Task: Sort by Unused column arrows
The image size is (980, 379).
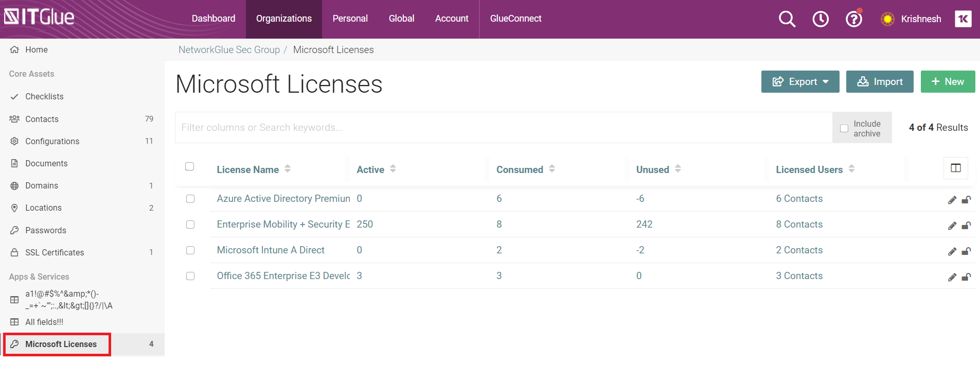Action: [678, 168]
